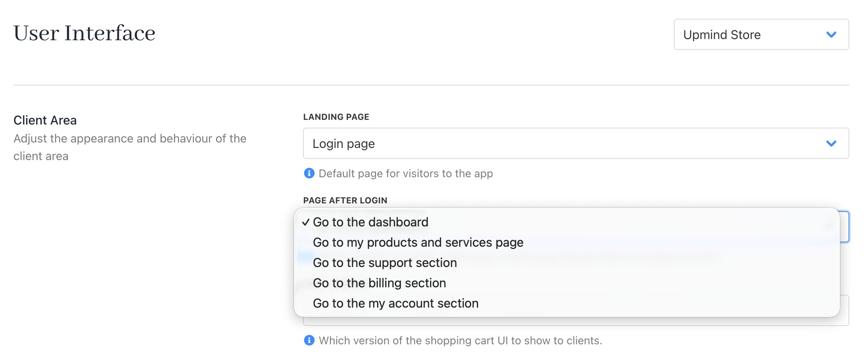Click the chevron arrow of Login page dropdown

tap(831, 144)
